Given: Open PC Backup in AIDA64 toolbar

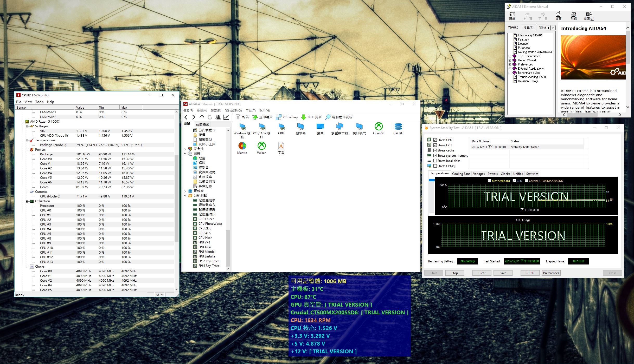Looking at the screenshot, I should (287, 117).
